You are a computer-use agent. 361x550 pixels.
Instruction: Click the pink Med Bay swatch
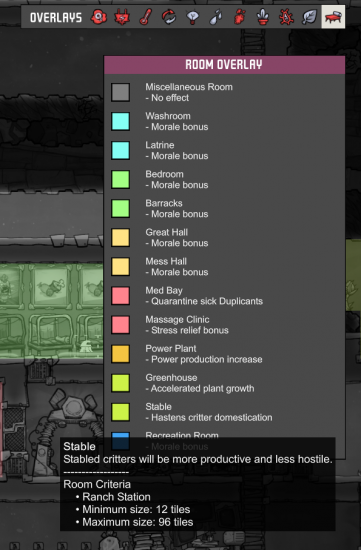coord(120,296)
